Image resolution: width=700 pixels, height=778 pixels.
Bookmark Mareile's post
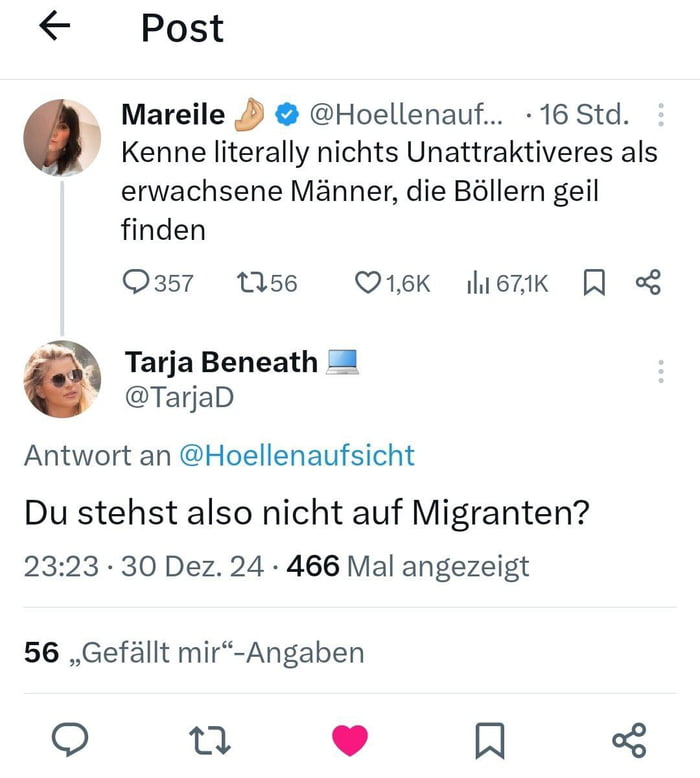593,284
